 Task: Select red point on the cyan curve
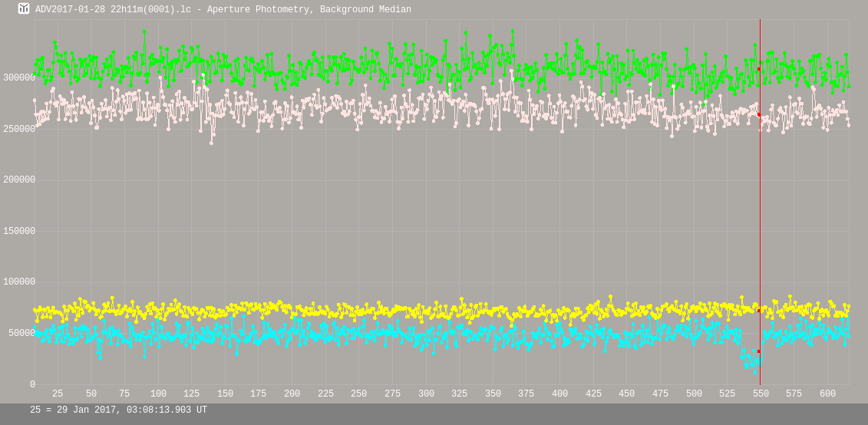coord(759,351)
